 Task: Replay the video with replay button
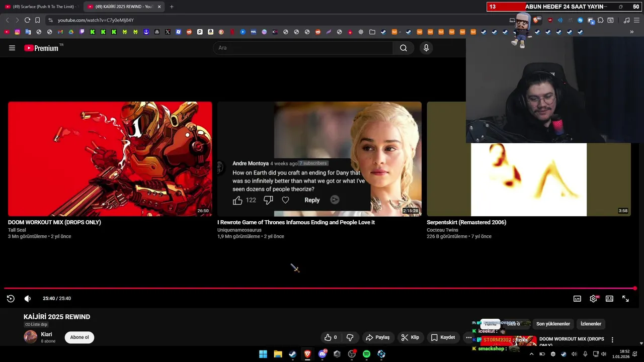[x=11, y=299]
